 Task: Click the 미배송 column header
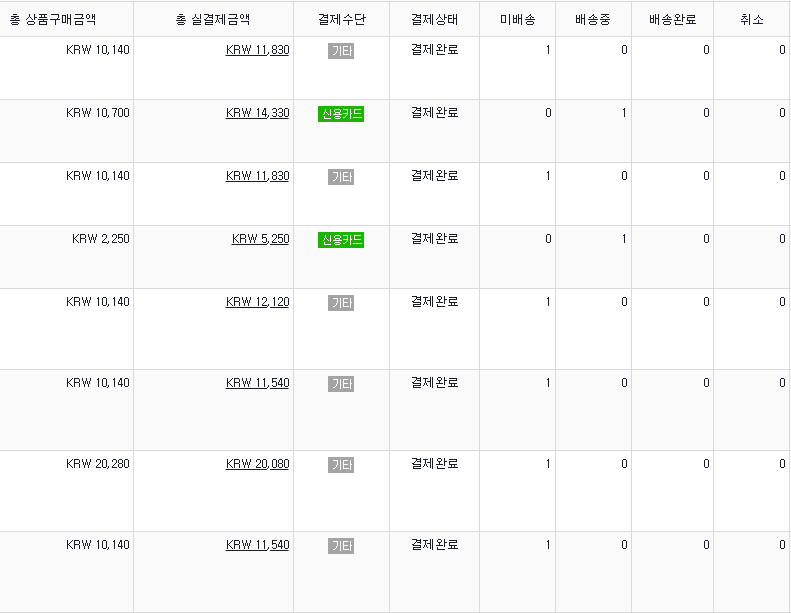pos(518,19)
